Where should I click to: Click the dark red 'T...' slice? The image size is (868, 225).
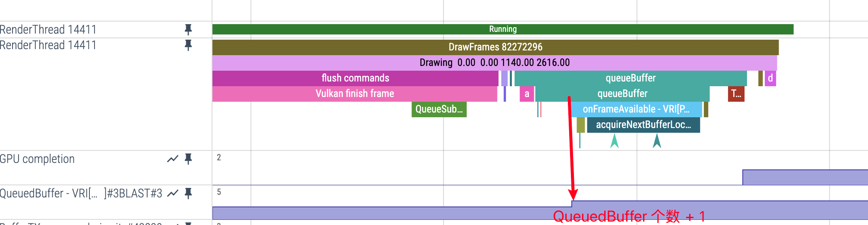736,94
